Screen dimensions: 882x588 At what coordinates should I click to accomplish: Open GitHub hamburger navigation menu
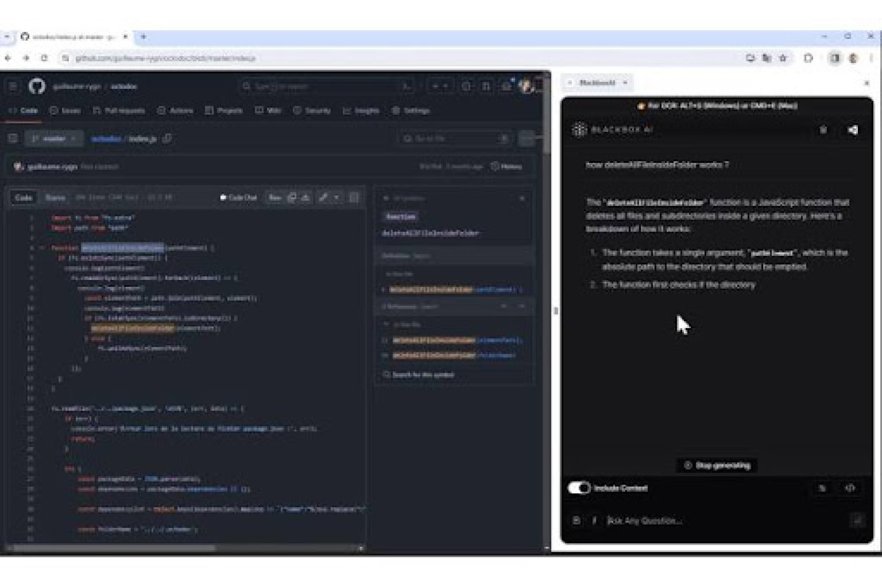tap(13, 86)
